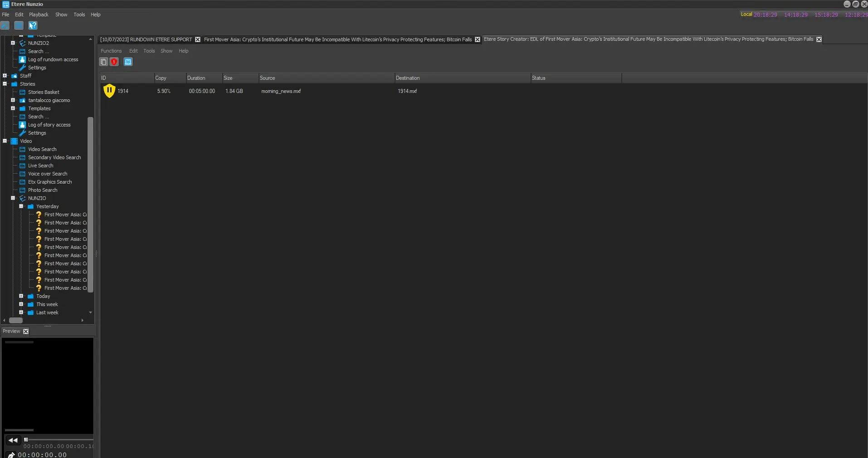Expand the This week folder
The image size is (868, 458).
click(x=21, y=304)
